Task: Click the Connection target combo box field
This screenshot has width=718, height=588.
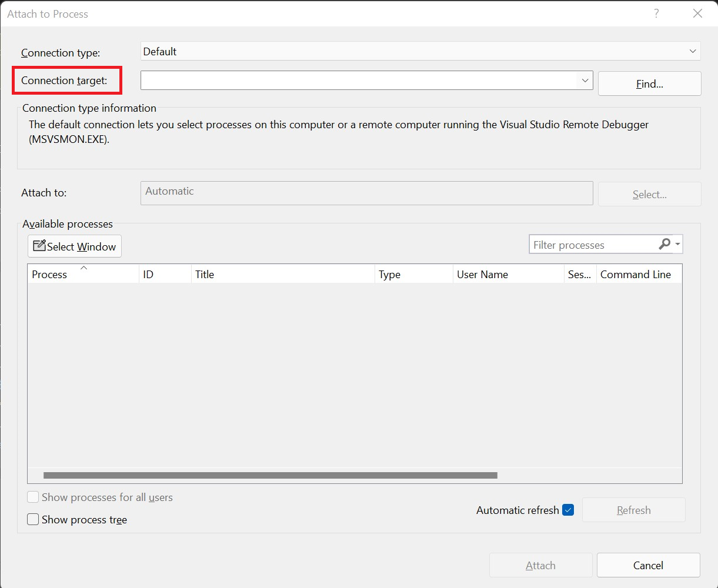Action: (x=366, y=81)
